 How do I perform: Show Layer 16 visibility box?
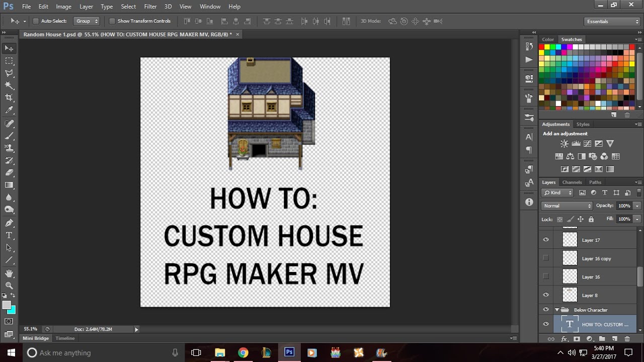pyautogui.click(x=546, y=277)
